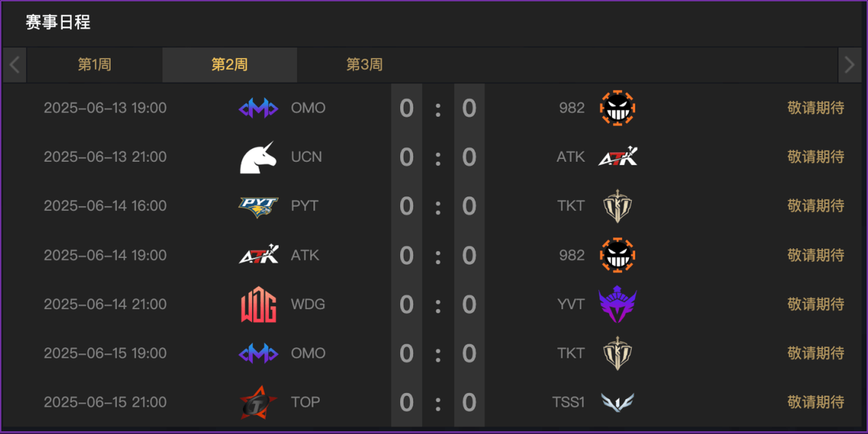This screenshot has height=434, width=868.
Task: Click the 2025-06-13 21:00 match time
Action: (x=105, y=157)
